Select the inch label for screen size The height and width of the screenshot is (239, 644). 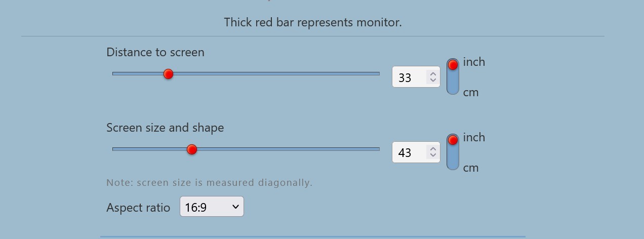tap(474, 137)
